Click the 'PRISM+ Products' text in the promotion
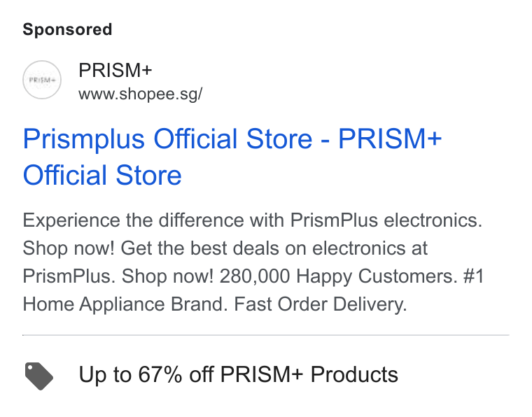532x417 pixels. tap(309, 374)
